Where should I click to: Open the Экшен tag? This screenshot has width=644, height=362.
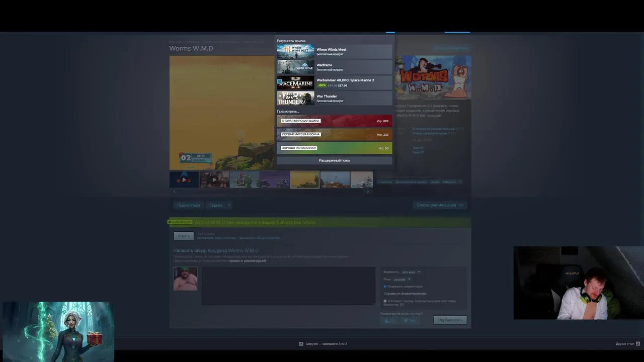435,182
